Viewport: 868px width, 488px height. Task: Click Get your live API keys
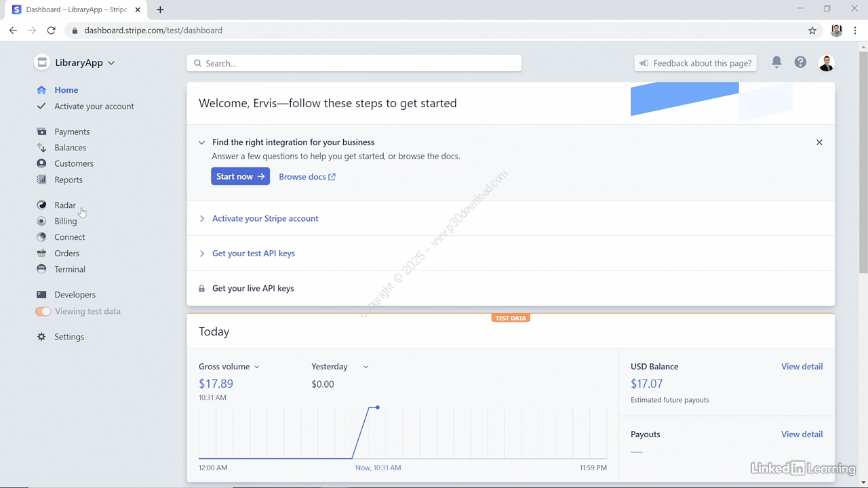coord(253,288)
